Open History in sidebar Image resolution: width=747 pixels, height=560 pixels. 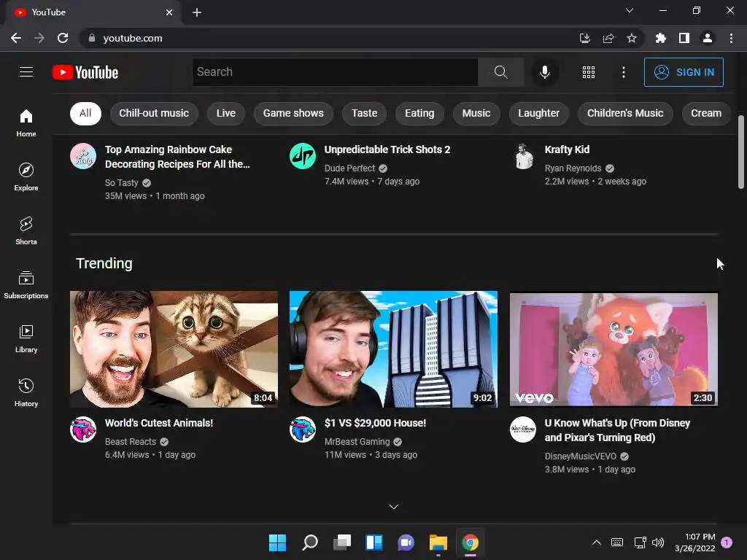point(26,393)
